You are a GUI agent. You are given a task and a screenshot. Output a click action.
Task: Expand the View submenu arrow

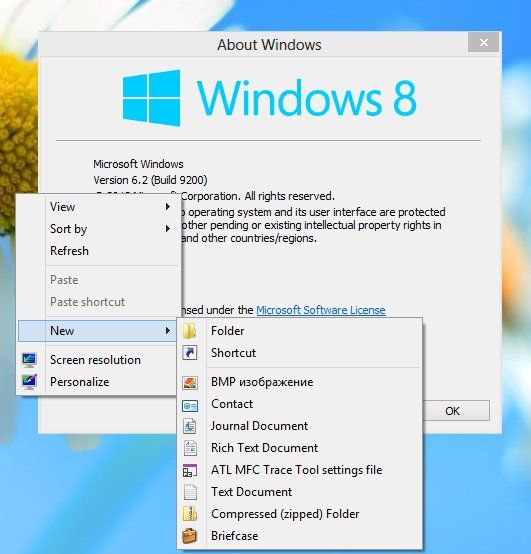(168, 207)
